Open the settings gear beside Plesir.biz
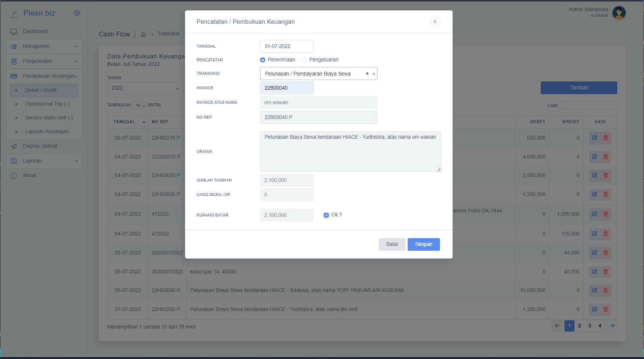This screenshot has width=644, height=359. 77,13
